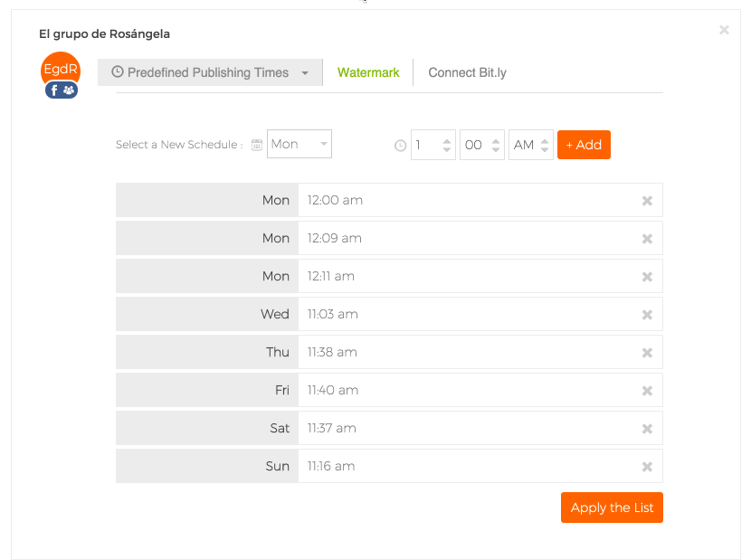Adjust the minutes stepper showing 00

click(496, 145)
